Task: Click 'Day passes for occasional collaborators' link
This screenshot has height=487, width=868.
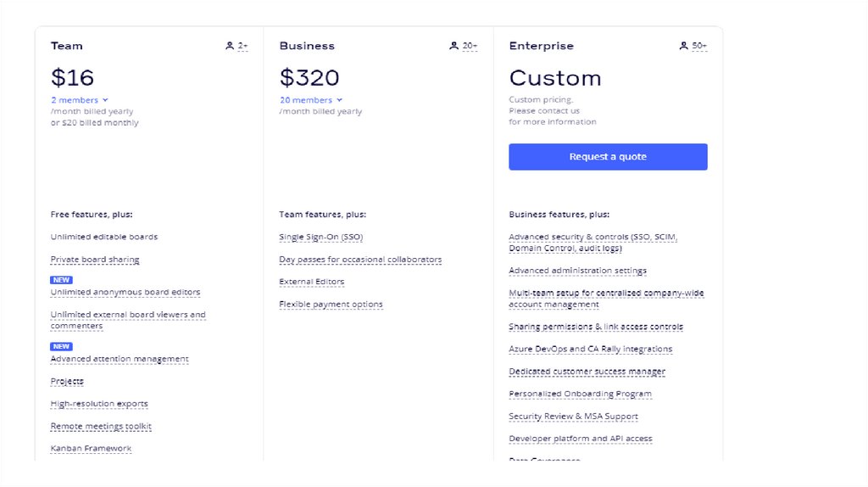Action: pyautogui.click(x=360, y=260)
